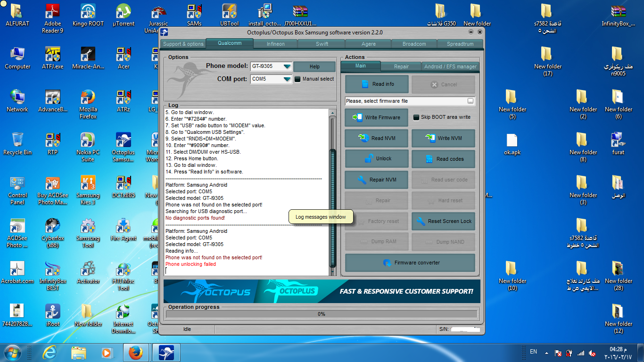Launch Cyberfox (x86) shortcut
This screenshot has width=644, height=362.
[x=52, y=233]
